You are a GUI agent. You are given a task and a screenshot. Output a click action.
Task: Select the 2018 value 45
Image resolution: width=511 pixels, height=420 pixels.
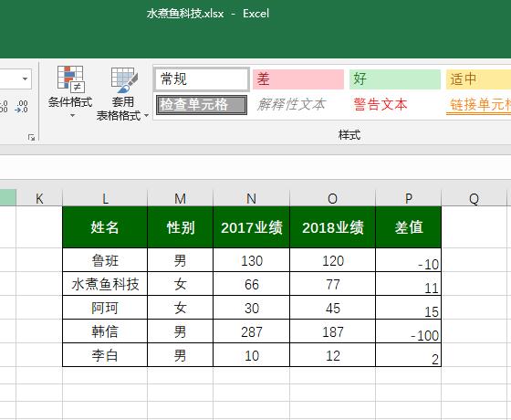pos(332,308)
